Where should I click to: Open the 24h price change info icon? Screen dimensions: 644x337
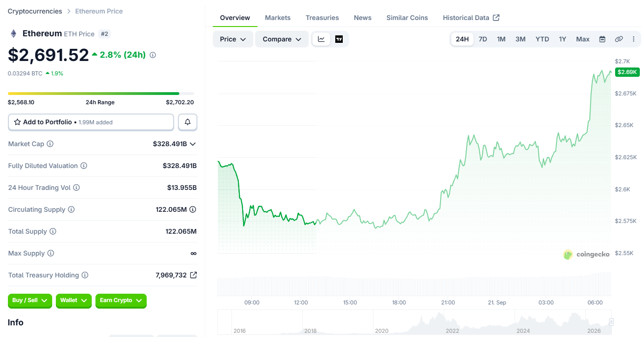point(153,55)
